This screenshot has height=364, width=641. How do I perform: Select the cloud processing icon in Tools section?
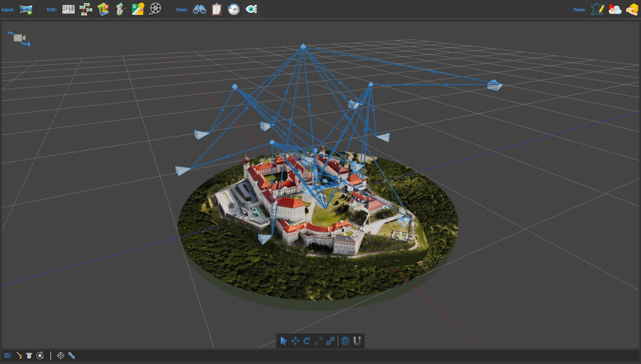pyautogui.click(x=614, y=9)
